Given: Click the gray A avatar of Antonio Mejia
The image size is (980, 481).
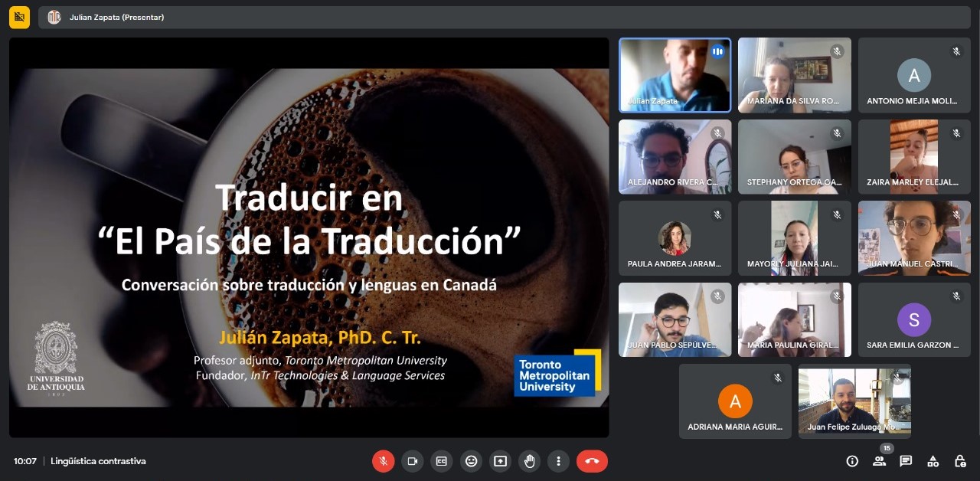Looking at the screenshot, I should [x=914, y=75].
